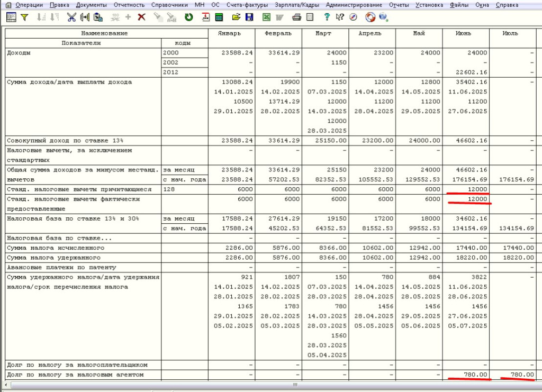Launch the green calculator icon
The width and height of the screenshot is (542, 392).
click(x=219, y=17)
